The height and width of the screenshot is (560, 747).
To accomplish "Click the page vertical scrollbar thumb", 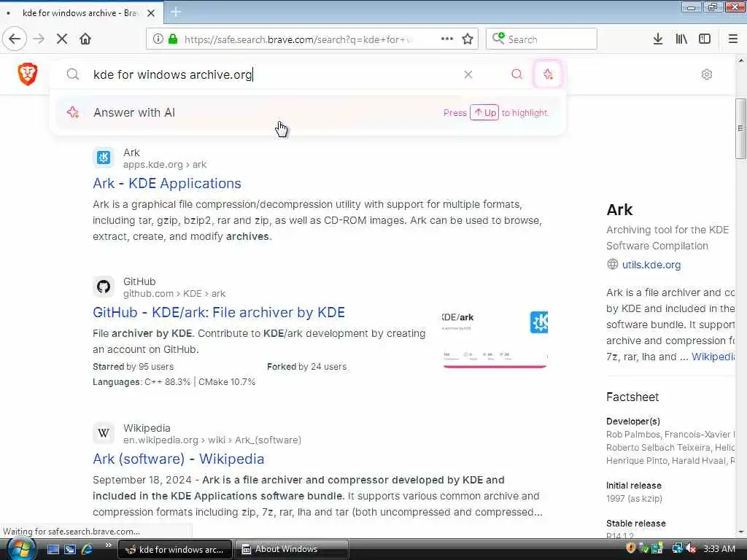I will (741, 128).
